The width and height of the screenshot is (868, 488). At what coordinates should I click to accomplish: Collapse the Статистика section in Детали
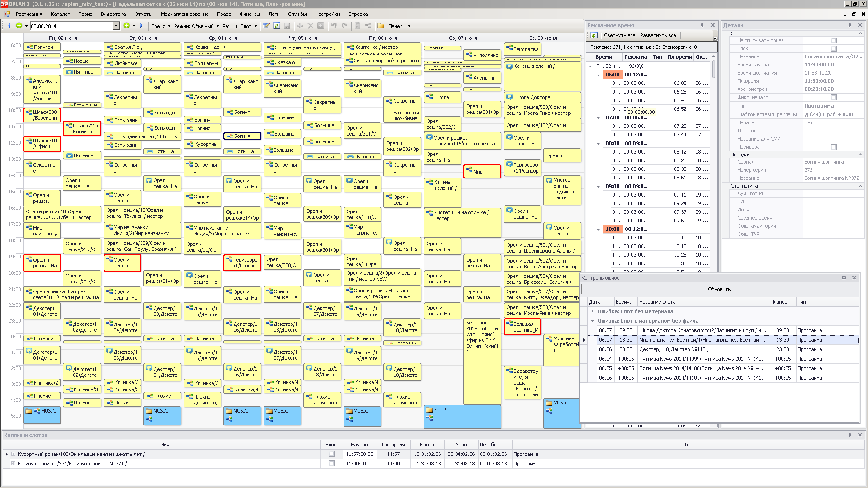pos(860,186)
